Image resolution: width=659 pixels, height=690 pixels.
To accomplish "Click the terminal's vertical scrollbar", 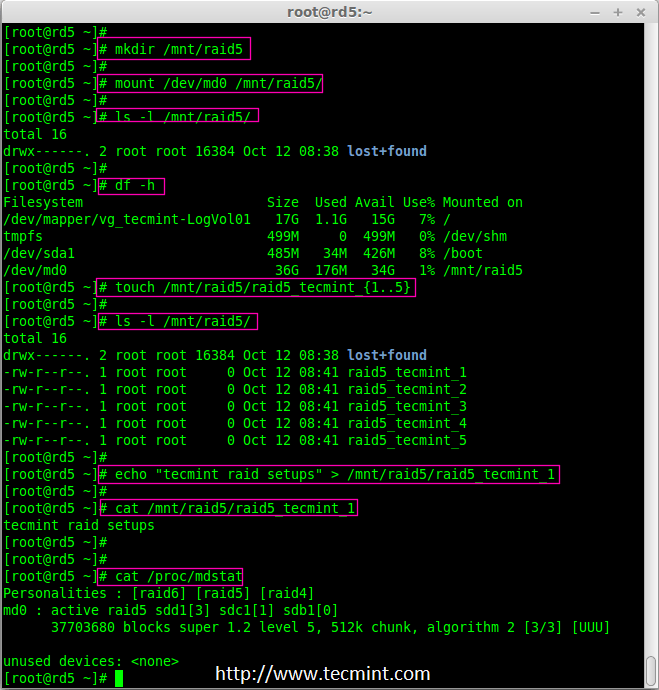I will pos(650,350).
